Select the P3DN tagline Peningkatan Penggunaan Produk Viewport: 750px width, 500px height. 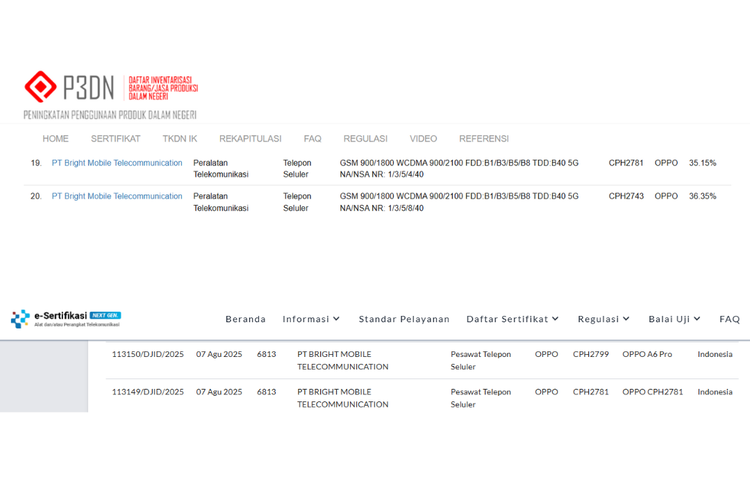[110, 115]
